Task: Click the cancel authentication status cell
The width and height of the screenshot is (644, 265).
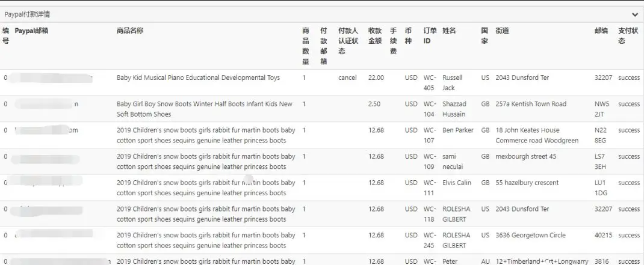Action: click(x=347, y=78)
